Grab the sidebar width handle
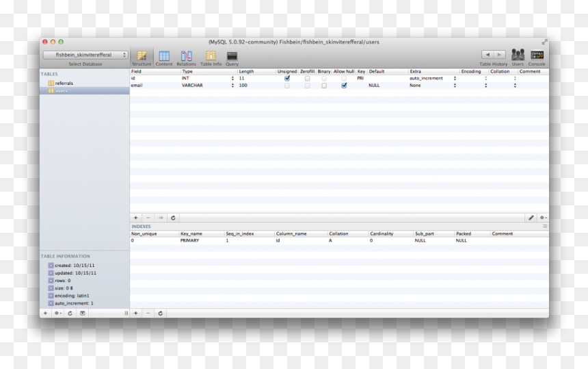Image resolution: width=588 pixels, height=369 pixels. point(126,313)
